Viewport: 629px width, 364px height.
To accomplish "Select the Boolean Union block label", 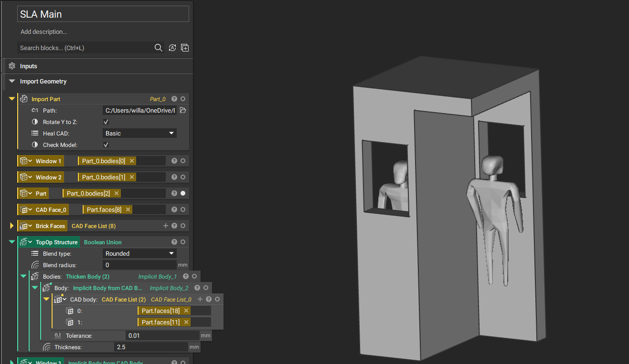I will point(103,242).
